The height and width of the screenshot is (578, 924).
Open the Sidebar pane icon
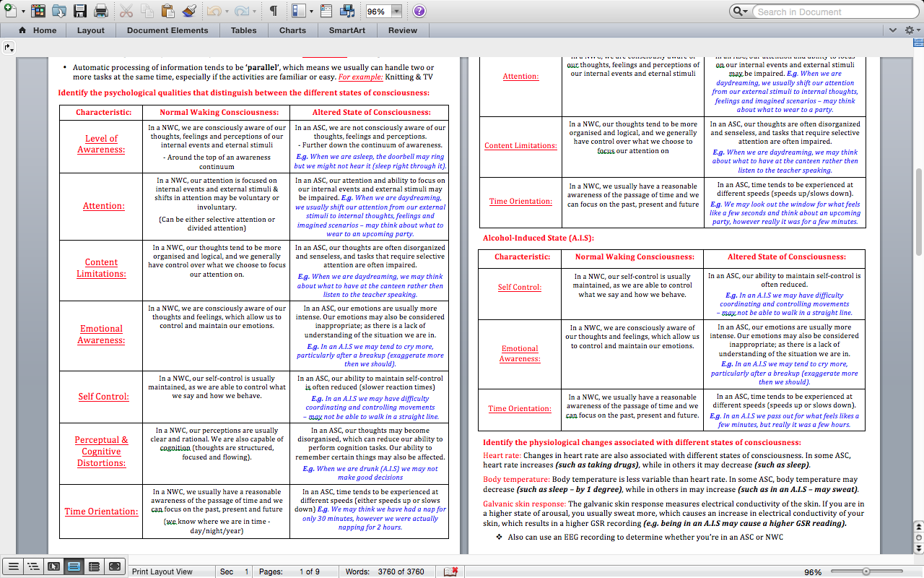(300, 11)
